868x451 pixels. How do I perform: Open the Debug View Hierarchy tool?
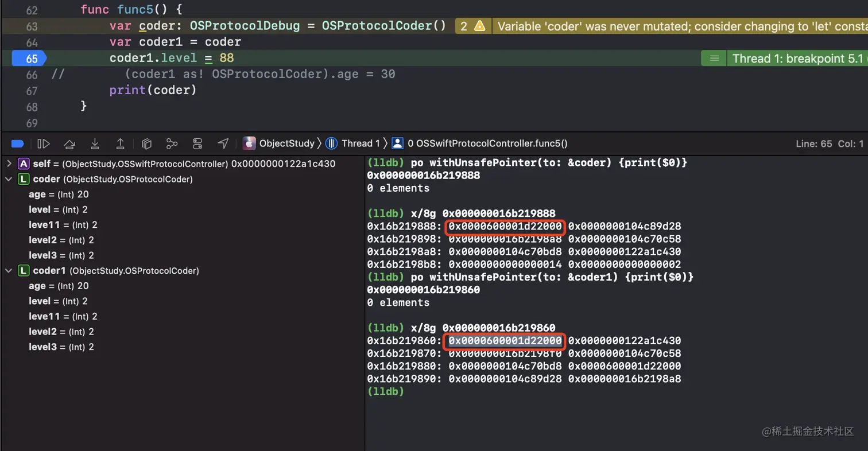pos(146,143)
